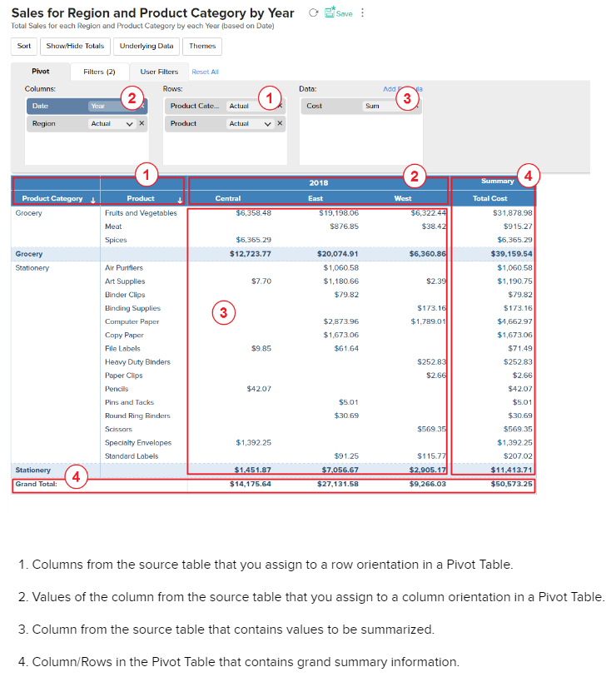This screenshot has width=616, height=677.
Task: Click Heavy Duty Binders row label
Action: pyautogui.click(x=137, y=362)
